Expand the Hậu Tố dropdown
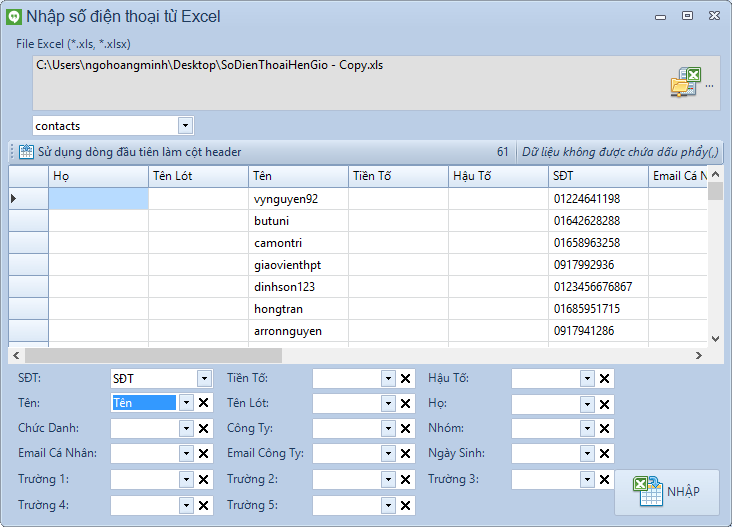Viewport: 732px width, 527px height. [587, 379]
